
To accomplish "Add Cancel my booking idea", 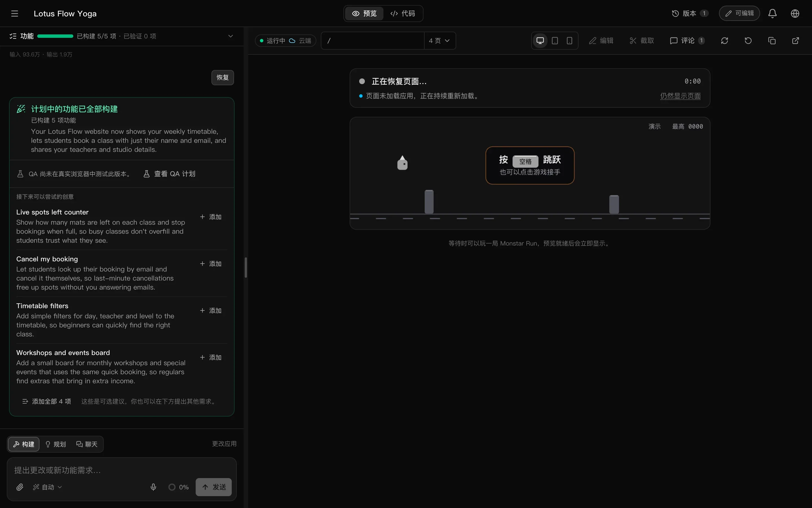I will coord(211,264).
